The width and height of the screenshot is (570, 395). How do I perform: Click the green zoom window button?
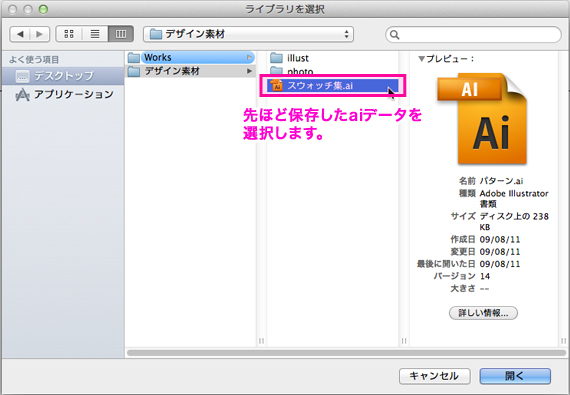[x=43, y=9]
